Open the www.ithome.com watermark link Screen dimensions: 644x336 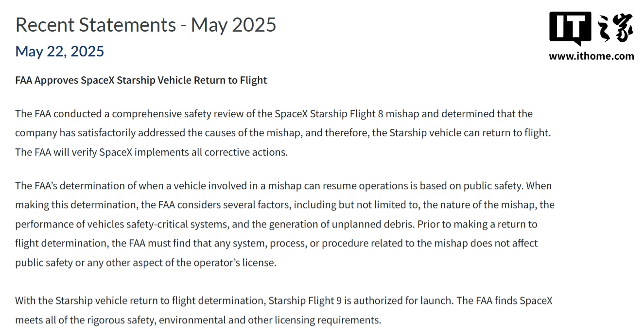click(592, 56)
